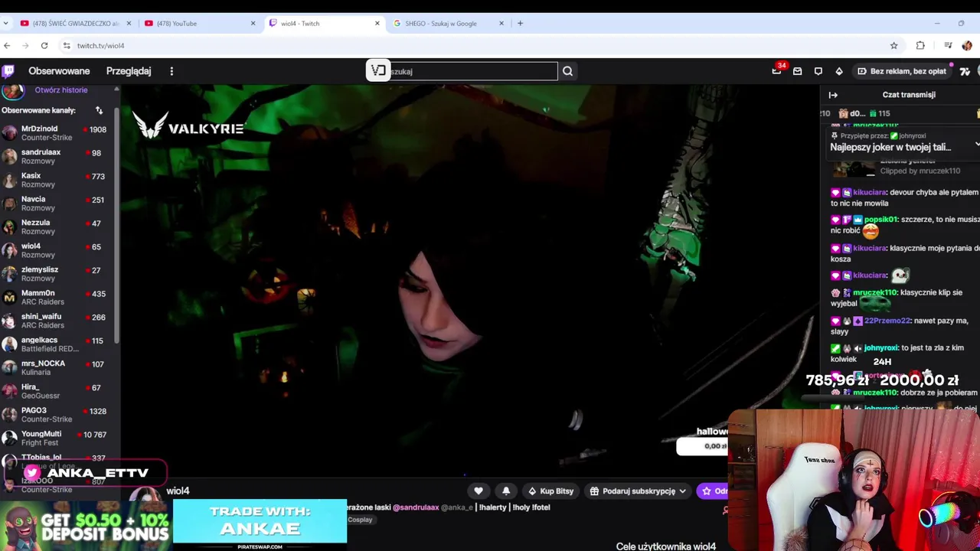
Task: Open the Twitch mail inbox icon
Action: 798,71
